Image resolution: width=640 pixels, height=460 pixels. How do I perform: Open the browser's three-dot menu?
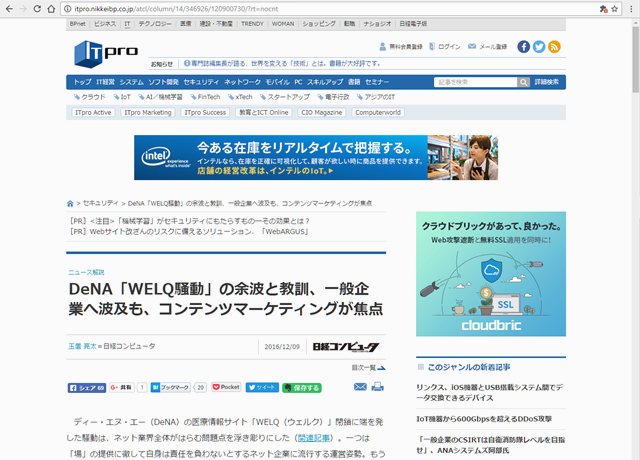click(627, 8)
